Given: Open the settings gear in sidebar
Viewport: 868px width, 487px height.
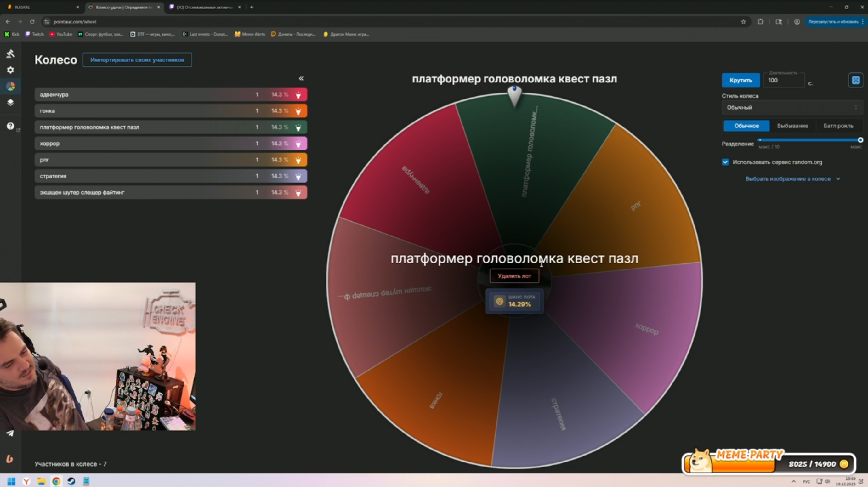Looking at the screenshot, I should pyautogui.click(x=10, y=70).
